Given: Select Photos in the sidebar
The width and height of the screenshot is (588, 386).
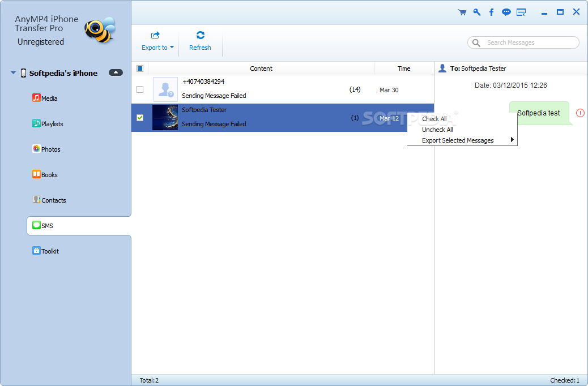Looking at the screenshot, I should 50,149.
